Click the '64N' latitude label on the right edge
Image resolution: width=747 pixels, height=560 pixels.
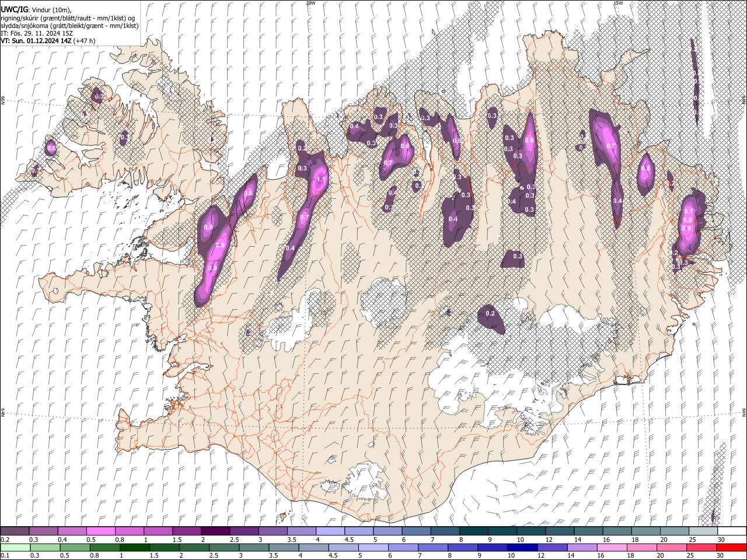coord(744,412)
